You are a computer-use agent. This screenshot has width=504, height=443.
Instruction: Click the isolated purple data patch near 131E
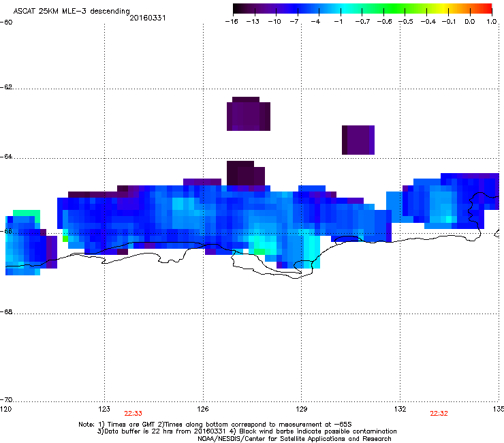coord(358,140)
